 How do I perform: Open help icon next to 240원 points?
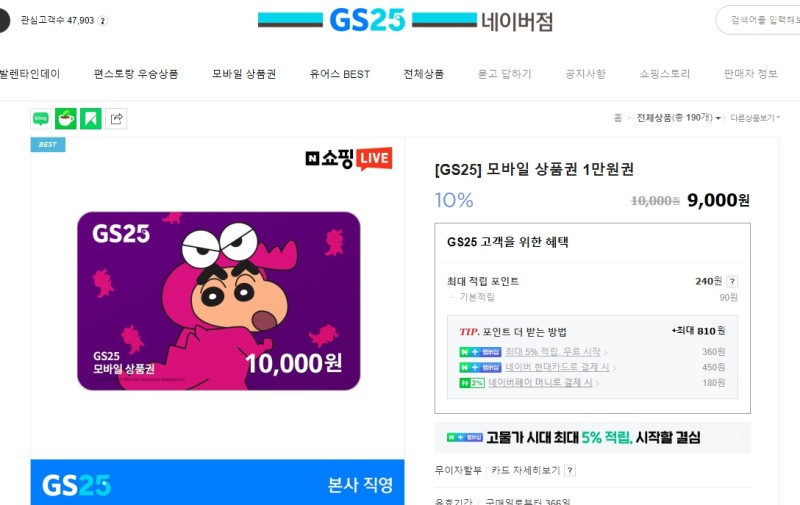[x=732, y=281]
